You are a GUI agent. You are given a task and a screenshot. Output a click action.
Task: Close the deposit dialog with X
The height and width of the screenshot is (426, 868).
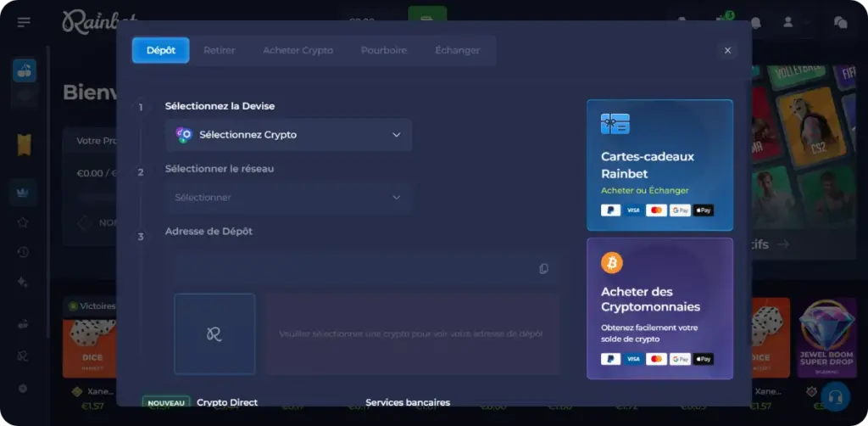(x=727, y=50)
